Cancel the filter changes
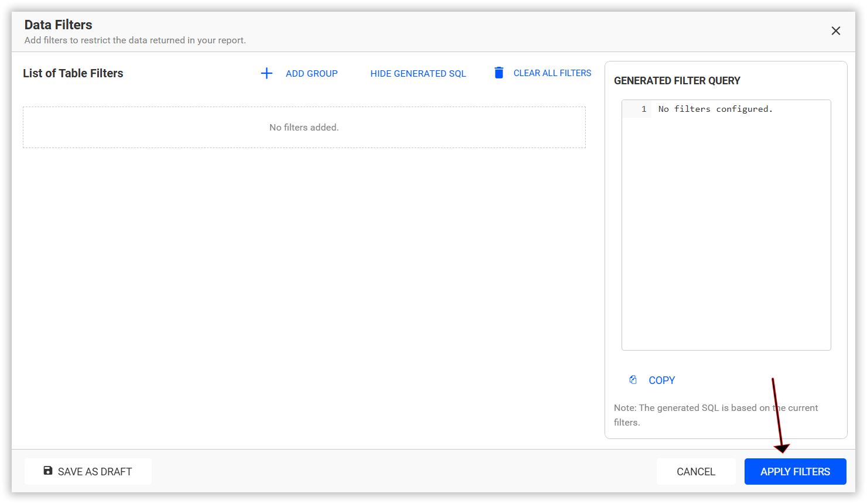 696,472
